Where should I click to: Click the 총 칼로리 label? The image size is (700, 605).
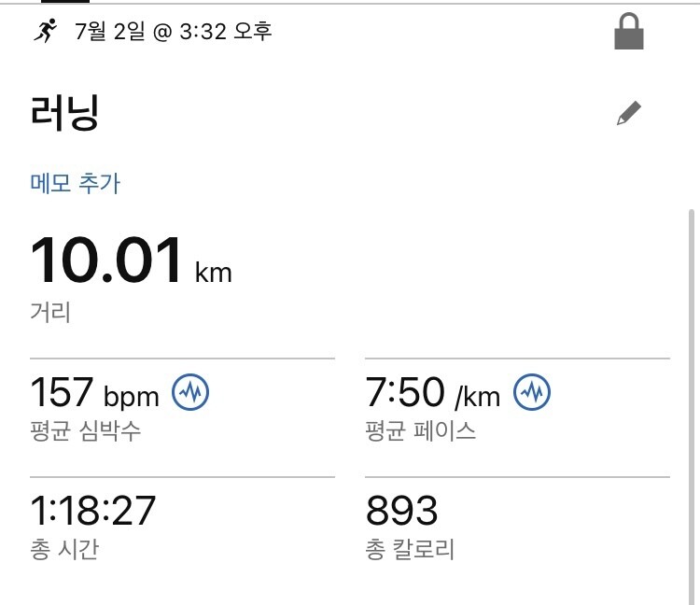[410, 549]
